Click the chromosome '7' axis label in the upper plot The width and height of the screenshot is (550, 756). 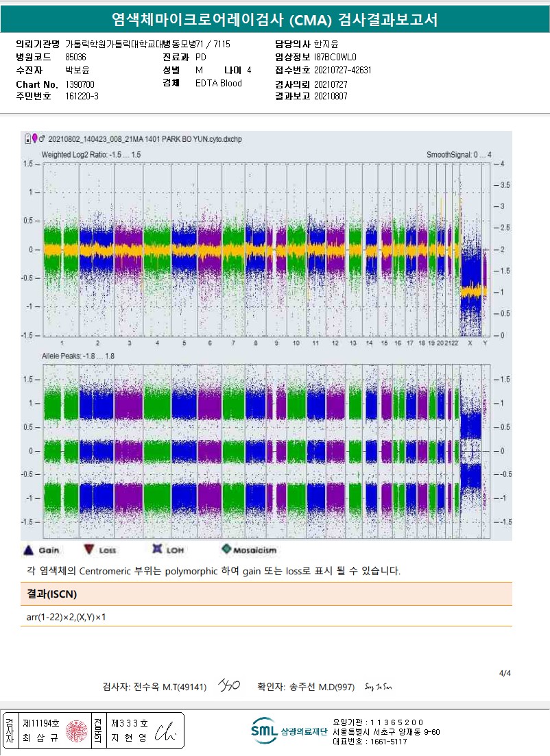(233, 343)
